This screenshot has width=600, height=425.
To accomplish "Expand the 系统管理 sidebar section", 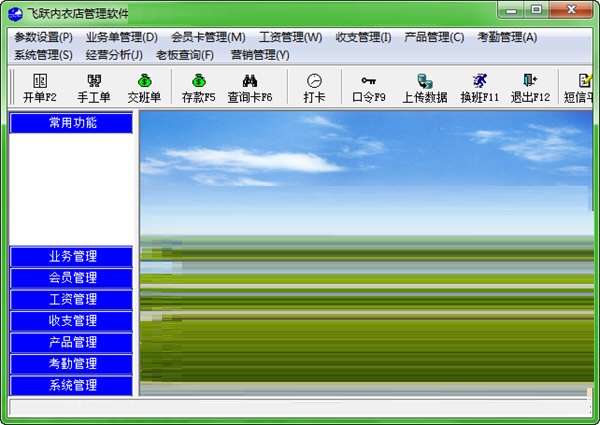I will coord(71,385).
